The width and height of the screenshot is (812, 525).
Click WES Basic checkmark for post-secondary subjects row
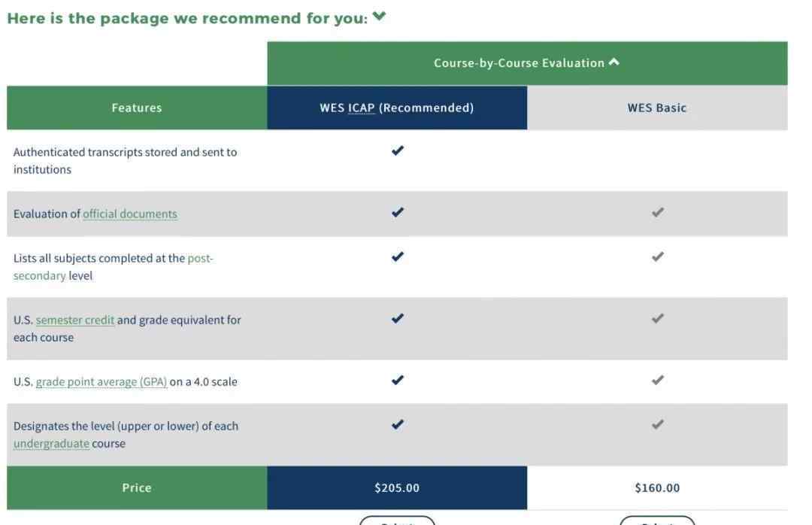[x=658, y=256]
